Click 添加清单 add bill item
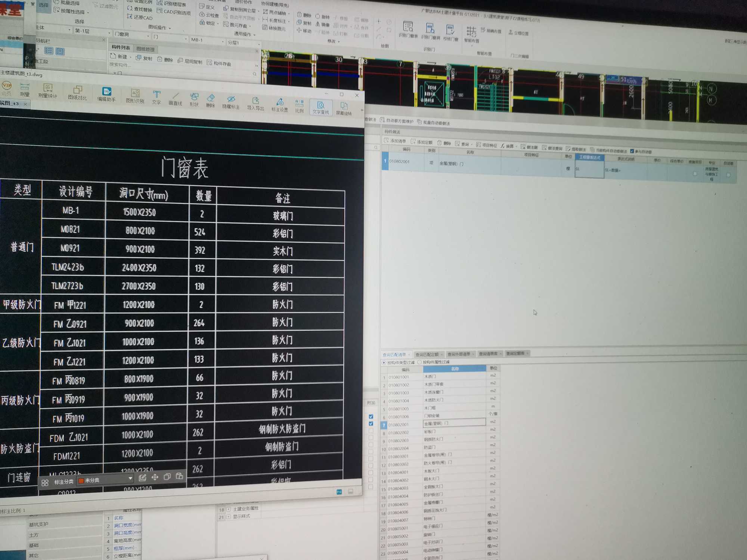The height and width of the screenshot is (560, 747). (395, 141)
